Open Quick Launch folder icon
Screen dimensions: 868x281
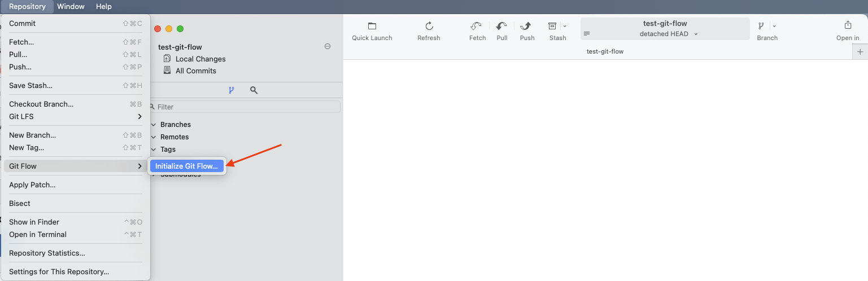(x=372, y=26)
